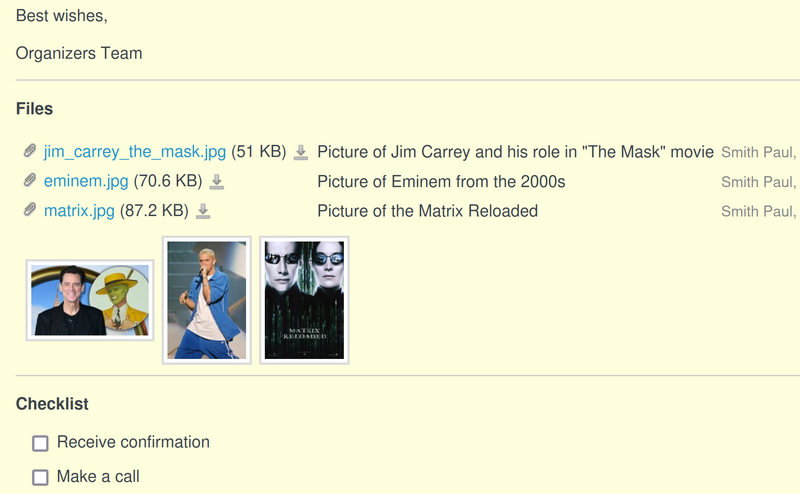This screenshot has height=494, width=800.
Task: Open the jim_carrey_the_mask.jpg file link
Action: (135, 152)
